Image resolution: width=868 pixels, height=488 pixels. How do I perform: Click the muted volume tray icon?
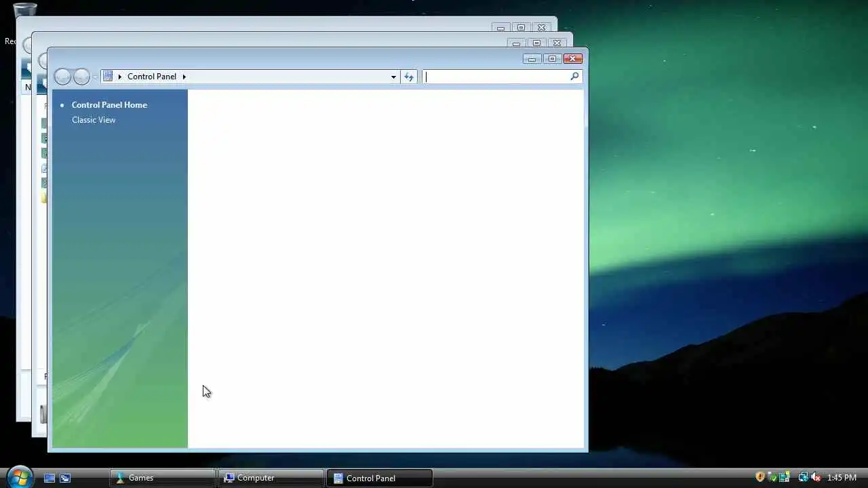click(x=816, y=477)
